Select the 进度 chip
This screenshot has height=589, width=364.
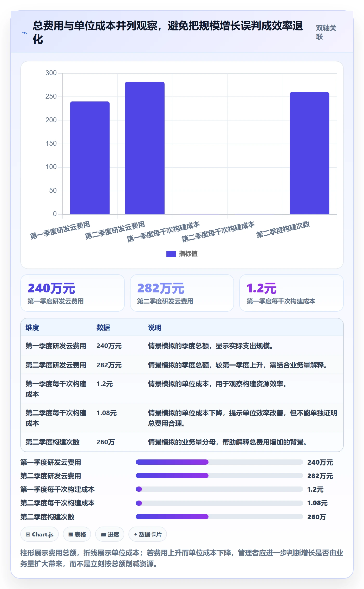(110, 534)
